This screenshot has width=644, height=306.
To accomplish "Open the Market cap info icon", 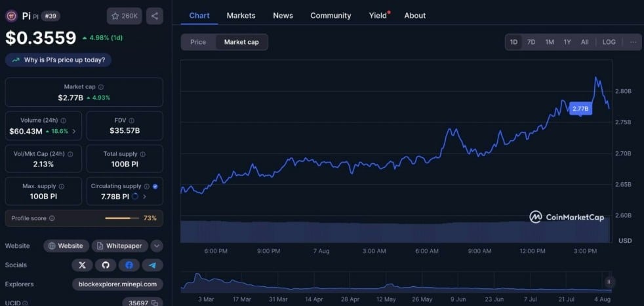I will (x=101, y=87).
